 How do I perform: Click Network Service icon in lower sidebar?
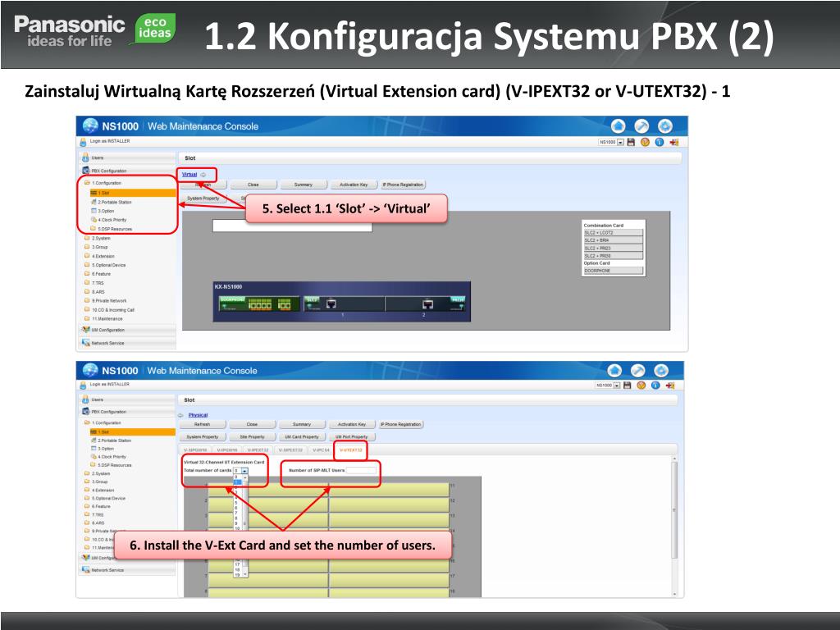(85, 569)
